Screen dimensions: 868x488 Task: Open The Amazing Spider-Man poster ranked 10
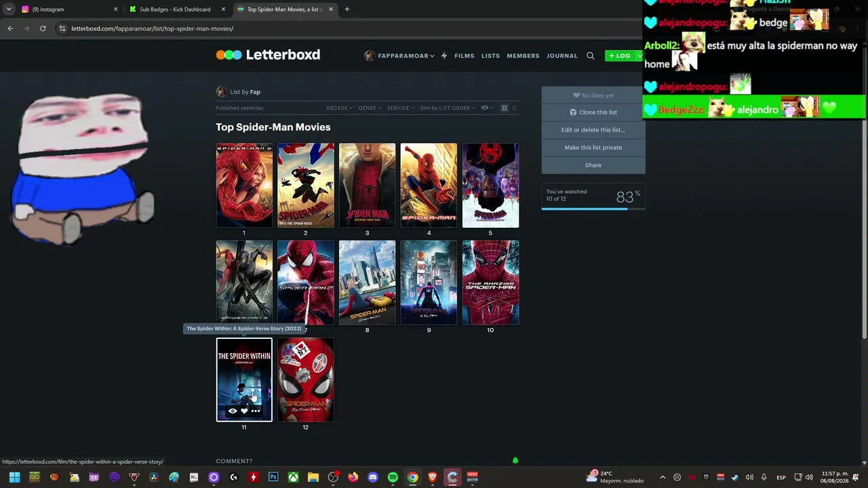[x=491, y=282]
